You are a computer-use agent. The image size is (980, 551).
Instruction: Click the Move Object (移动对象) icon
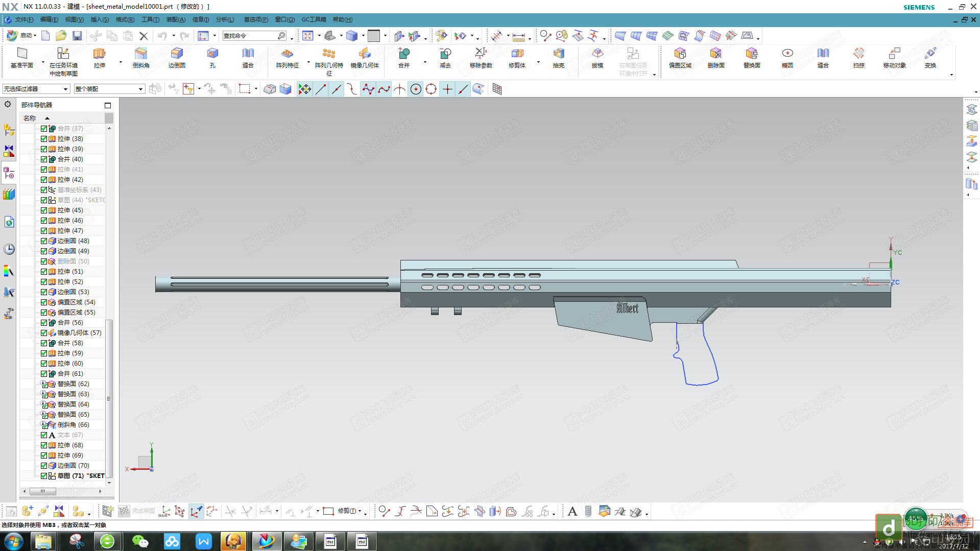coord(895,53)
